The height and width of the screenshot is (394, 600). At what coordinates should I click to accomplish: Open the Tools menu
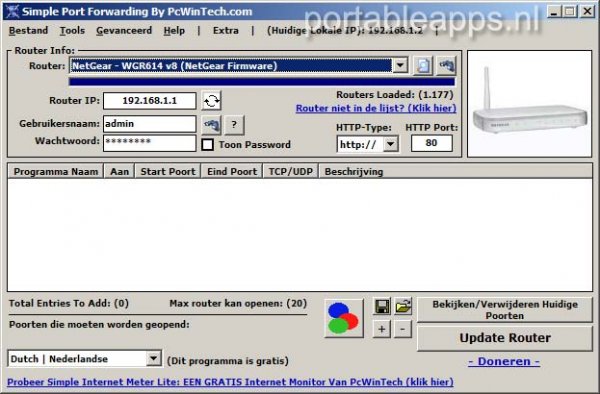[x=72, y=31]
